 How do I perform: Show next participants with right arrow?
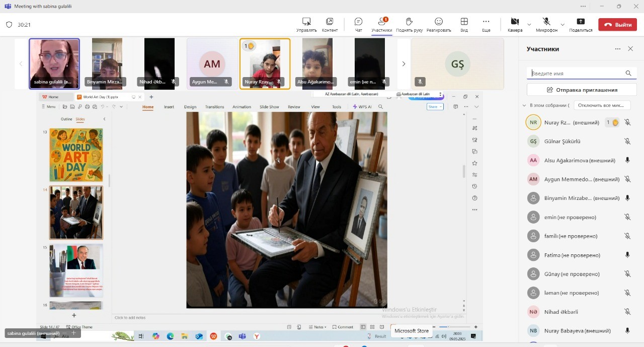[x=404, y=64]
